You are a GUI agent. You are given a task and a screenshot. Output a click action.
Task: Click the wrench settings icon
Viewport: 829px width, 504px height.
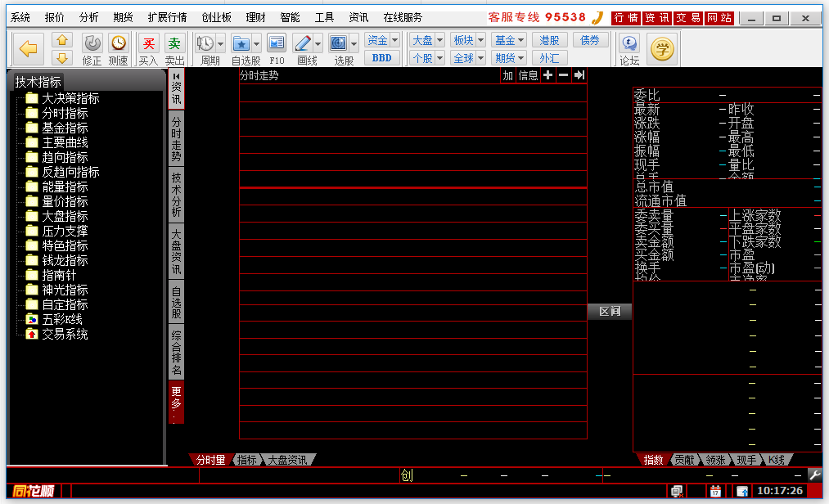tap(814, 475)
